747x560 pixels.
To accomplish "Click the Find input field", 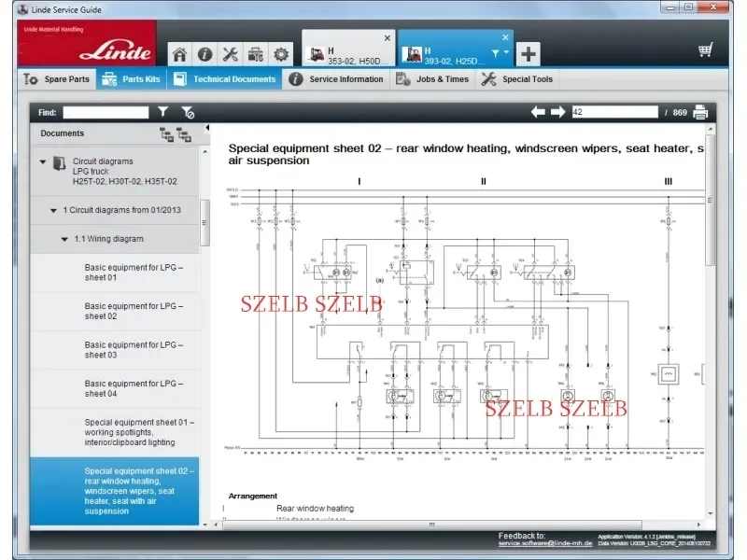I will (x=106, y=112).
